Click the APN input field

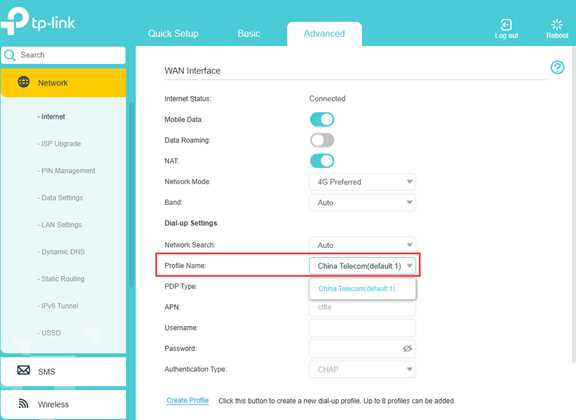363,307
